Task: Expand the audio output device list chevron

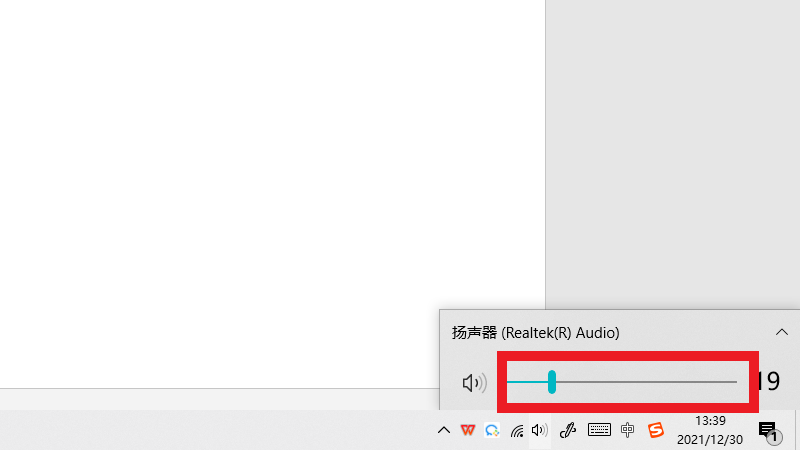Action: [x=782, y=332]
